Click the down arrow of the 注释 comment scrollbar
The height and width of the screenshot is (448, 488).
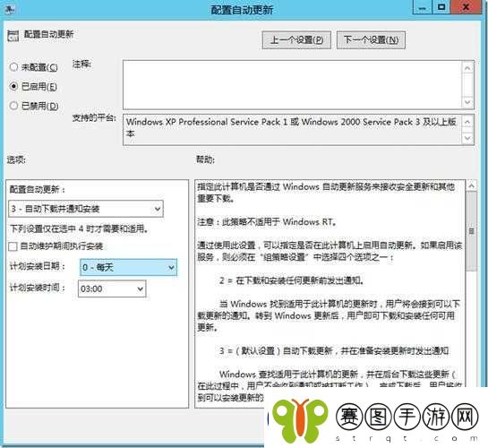tap(467, 102)
